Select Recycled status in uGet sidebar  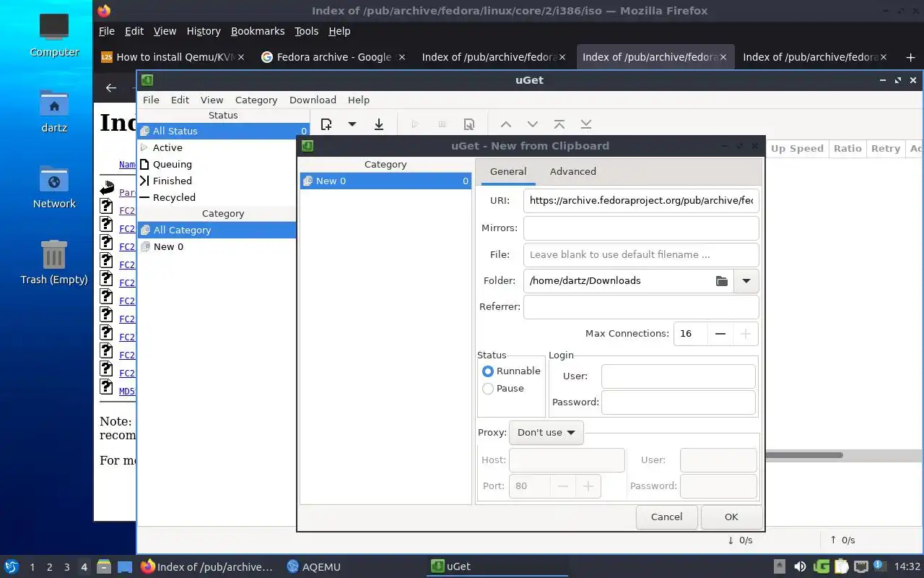coord(223,198)
